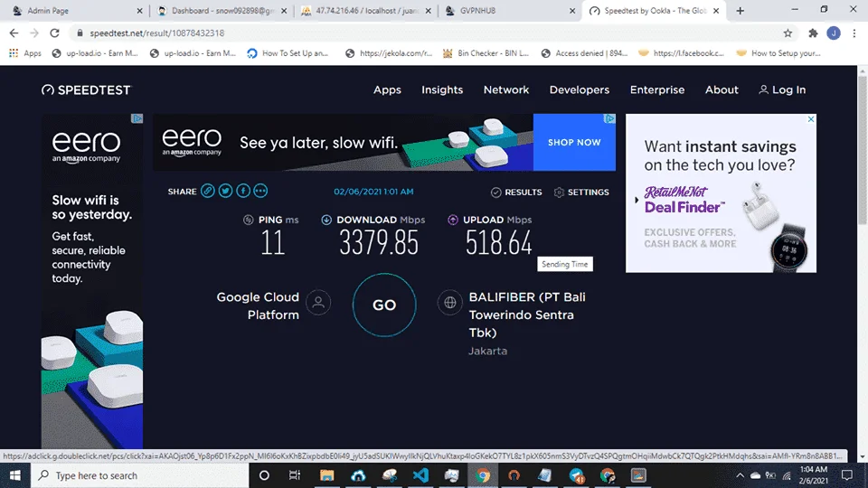The width and height of the screenshot is (868, 488).
Task: Reload the page
Action: pos(54,33)
